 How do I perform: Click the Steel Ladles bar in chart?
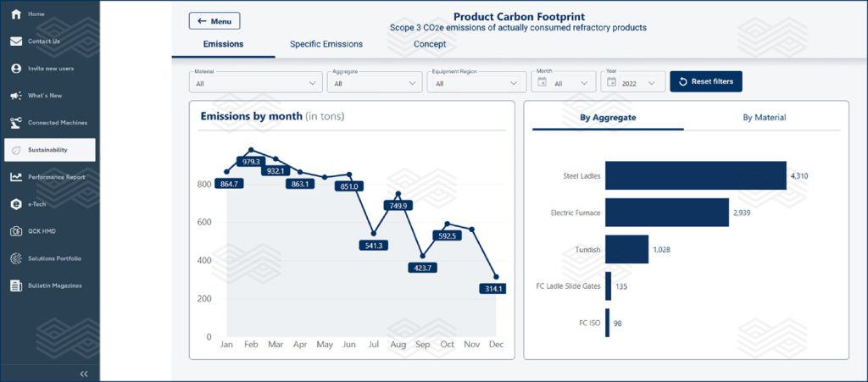(696, 176)
